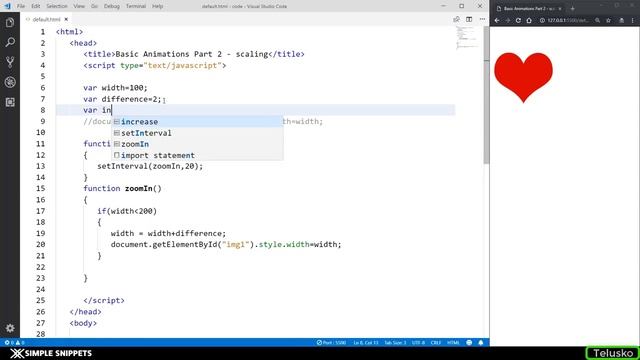Click the red heart image in browser
The image size is (640, 360).
pyautogui.click(x=523, y=77)
